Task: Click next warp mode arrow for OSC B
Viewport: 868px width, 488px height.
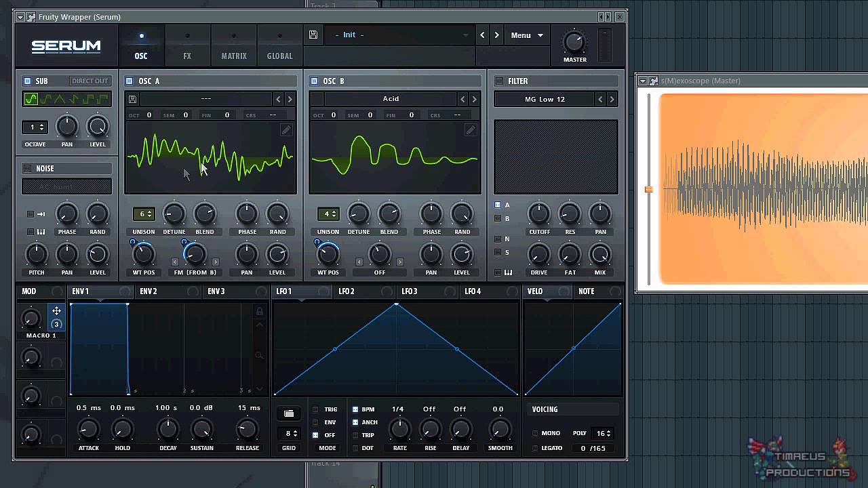Action: pos(400,262)
